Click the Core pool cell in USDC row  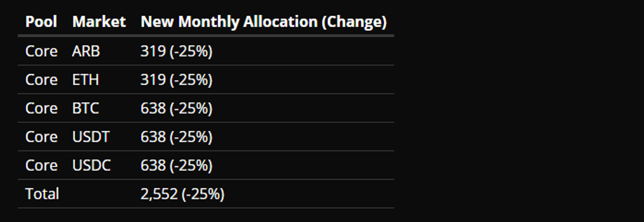tap(41, 165)
